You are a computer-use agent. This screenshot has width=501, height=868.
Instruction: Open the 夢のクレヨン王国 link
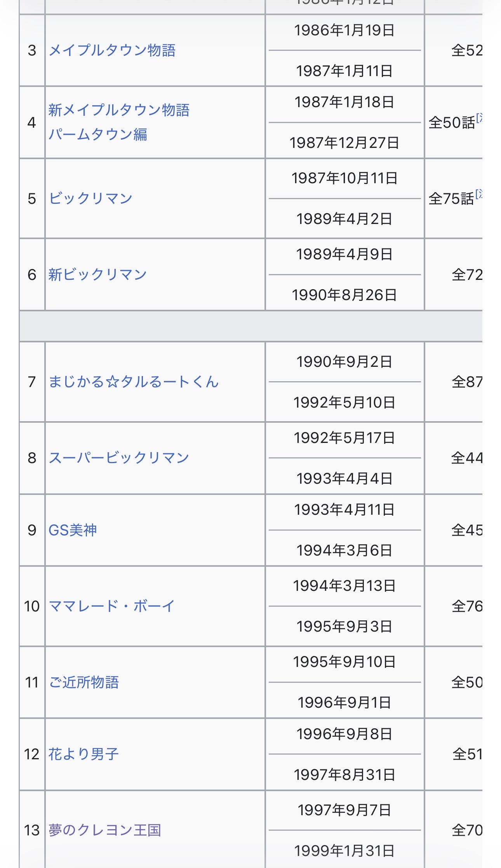tap(105, 830)
